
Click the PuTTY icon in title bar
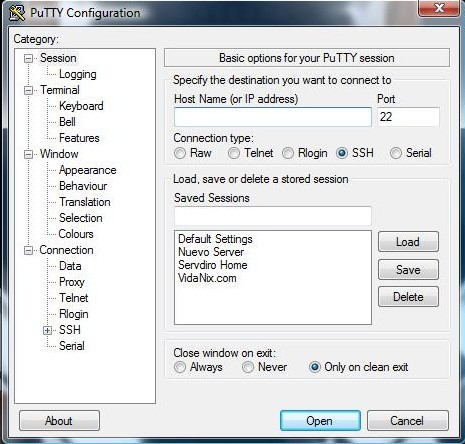[x=17, y=13]
